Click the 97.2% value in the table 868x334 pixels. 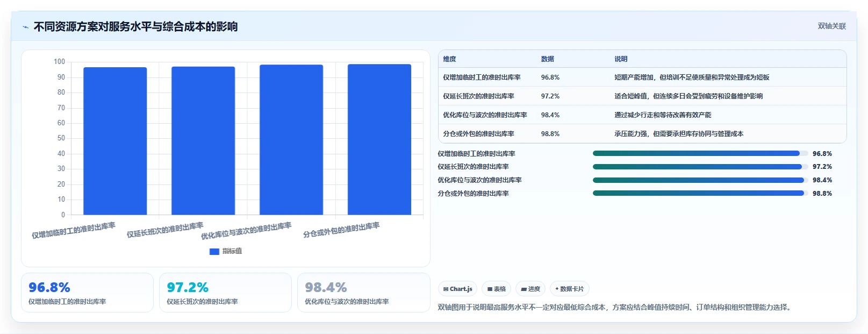550,96
